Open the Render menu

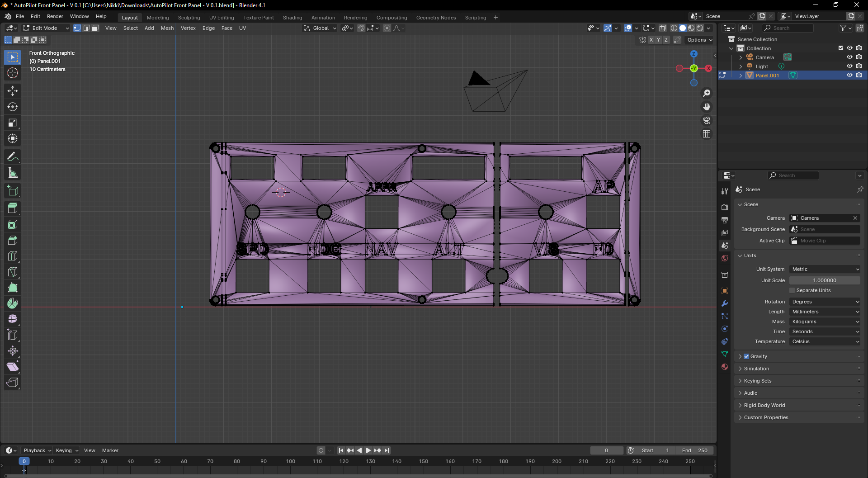pos(55,16)
